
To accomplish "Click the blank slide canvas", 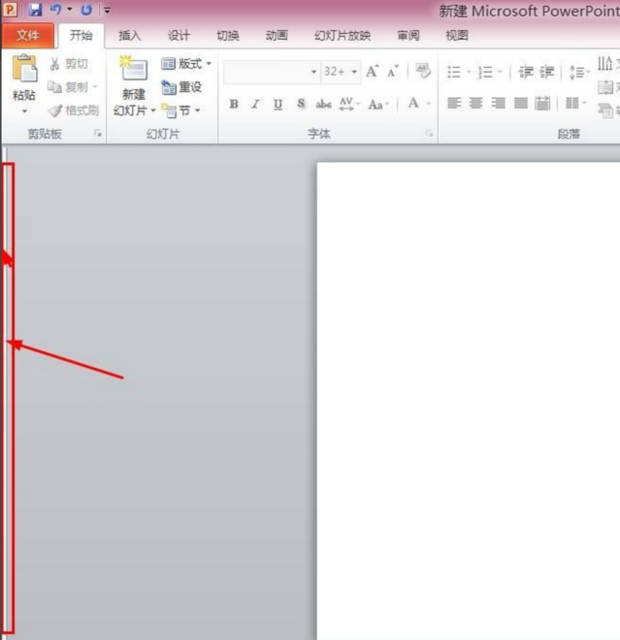I will [468, 400].
